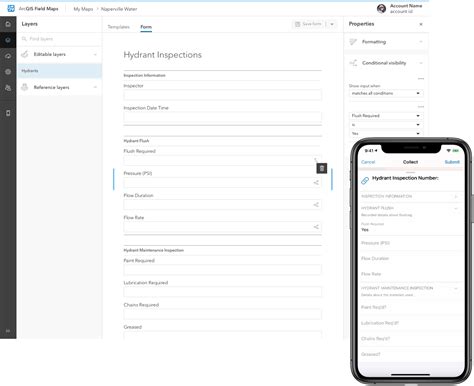Click the delete trash icon near Pressure field
Screen dimensions: 474x386
(322, 168)
